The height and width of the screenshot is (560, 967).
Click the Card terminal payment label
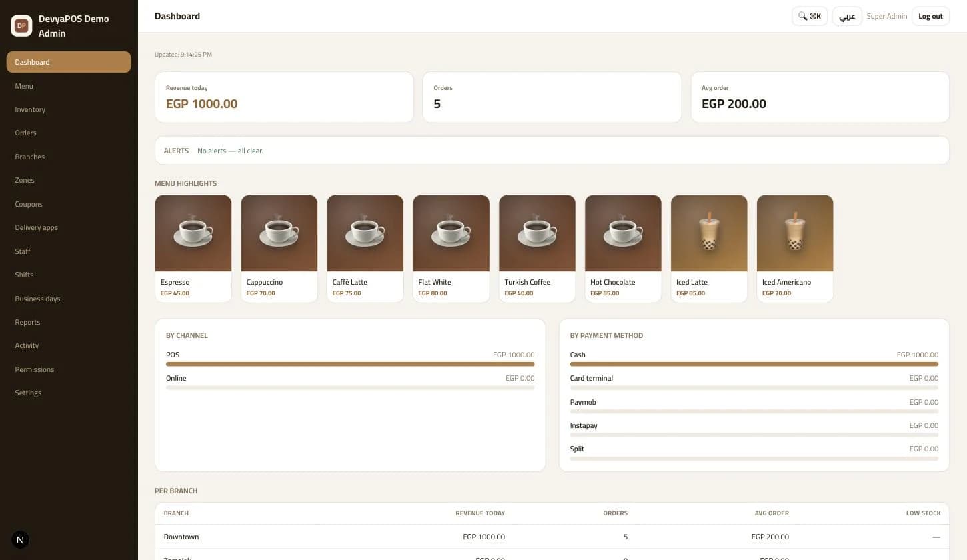(x=592, y=378)
